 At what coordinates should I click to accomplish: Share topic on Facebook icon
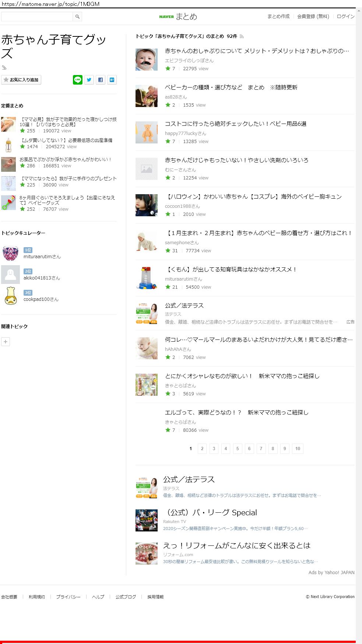(101, 79)
